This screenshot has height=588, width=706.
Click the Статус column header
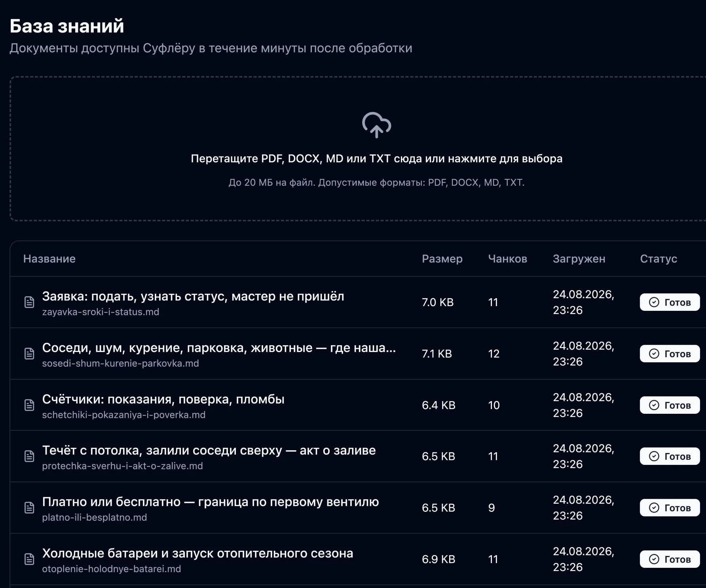point(659,259)
